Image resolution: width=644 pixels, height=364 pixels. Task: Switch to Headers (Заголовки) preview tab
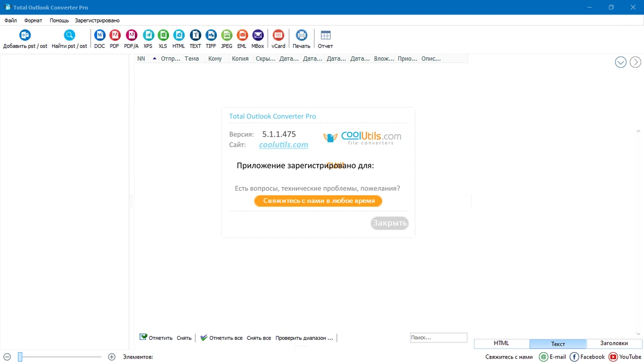pos(614,344)
